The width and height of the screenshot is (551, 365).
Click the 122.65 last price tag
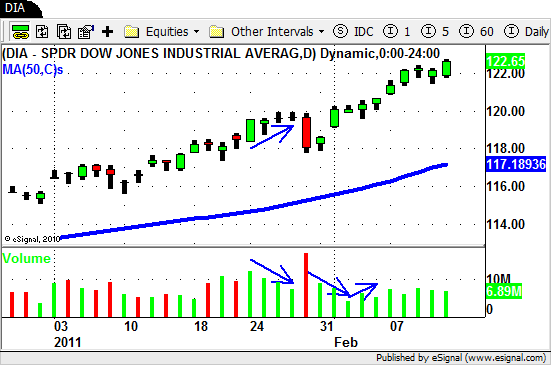(506, 61)
